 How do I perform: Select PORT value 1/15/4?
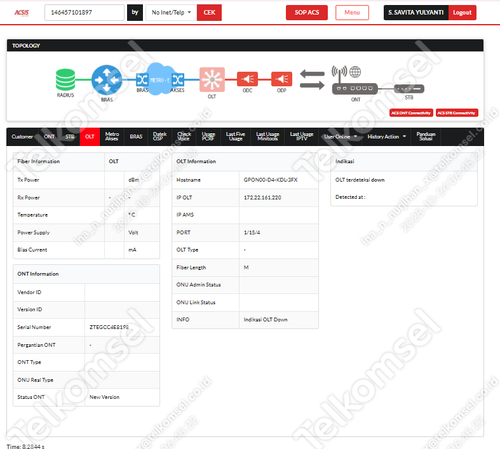coord(252,233)
